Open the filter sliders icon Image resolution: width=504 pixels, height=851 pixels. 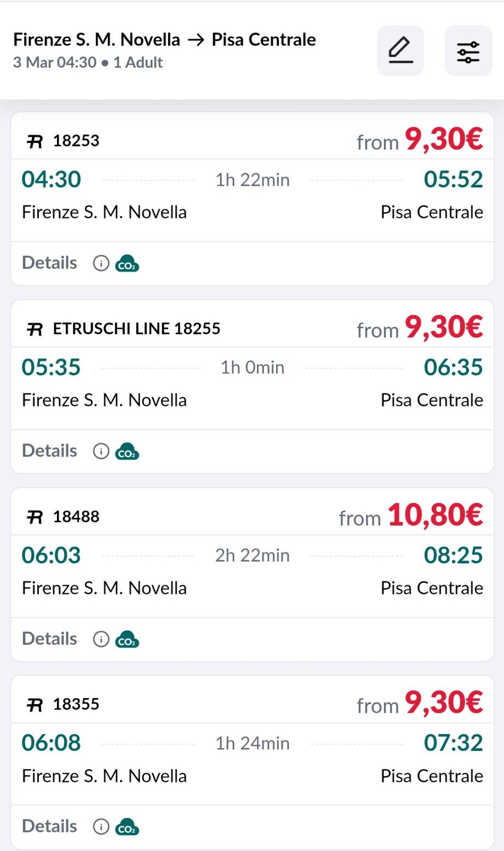(468, 50)
